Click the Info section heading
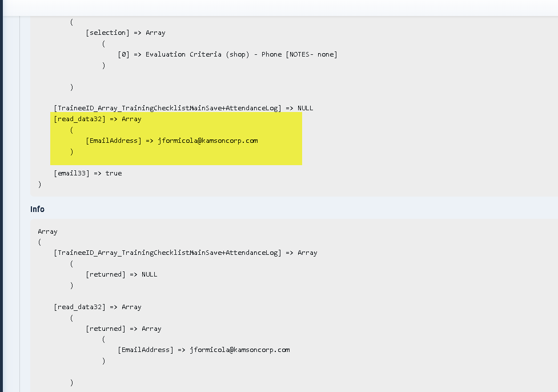 (x=38, y=209)
